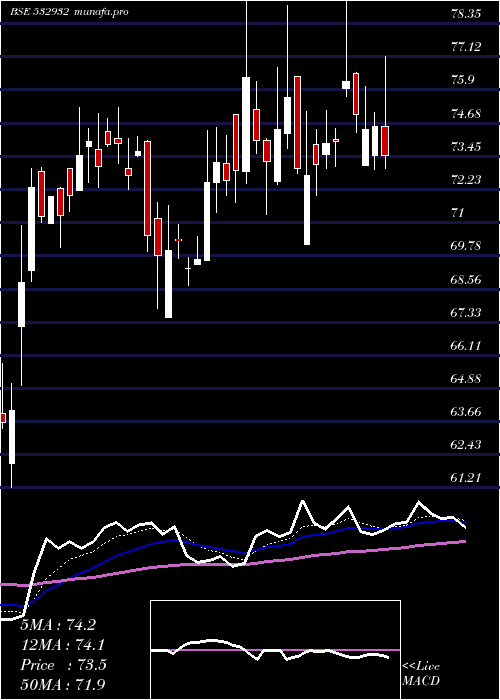Click the munafa.pro watermark text
Screen dimensions: 500x700
point(101,12)
